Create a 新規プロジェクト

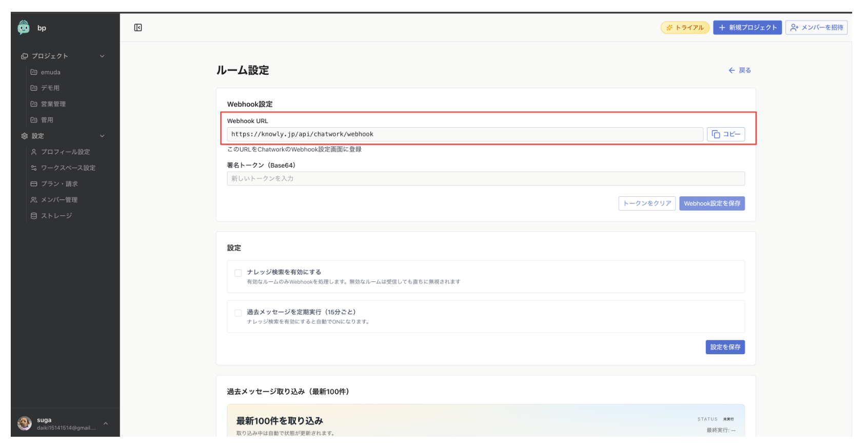pyautogui.click(x=747, y=28)
